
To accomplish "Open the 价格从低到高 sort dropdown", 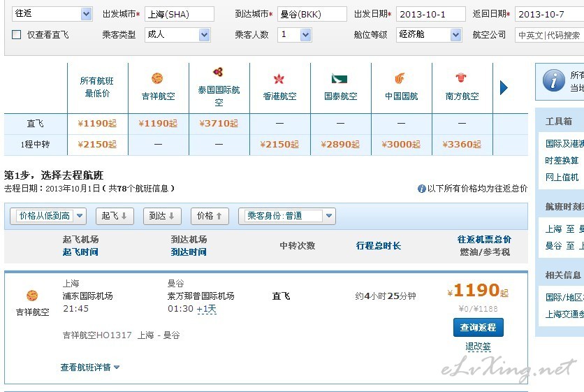I will [48, 216].
